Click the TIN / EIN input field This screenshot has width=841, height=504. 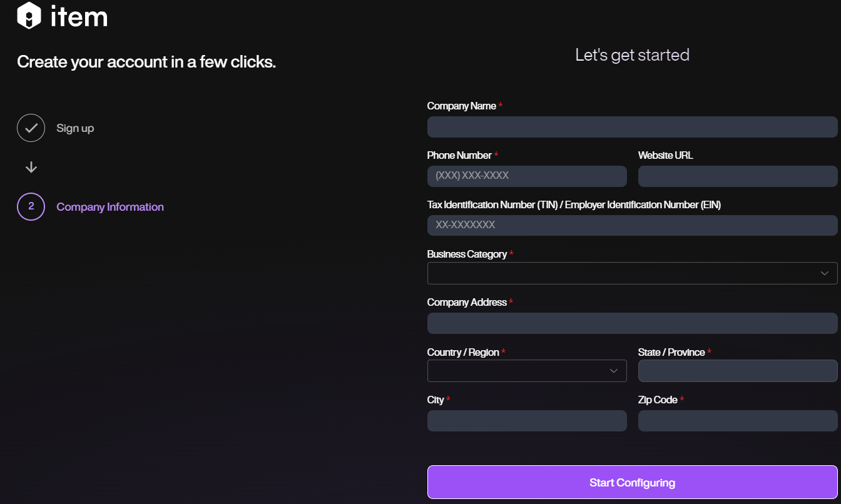point(632,225)
